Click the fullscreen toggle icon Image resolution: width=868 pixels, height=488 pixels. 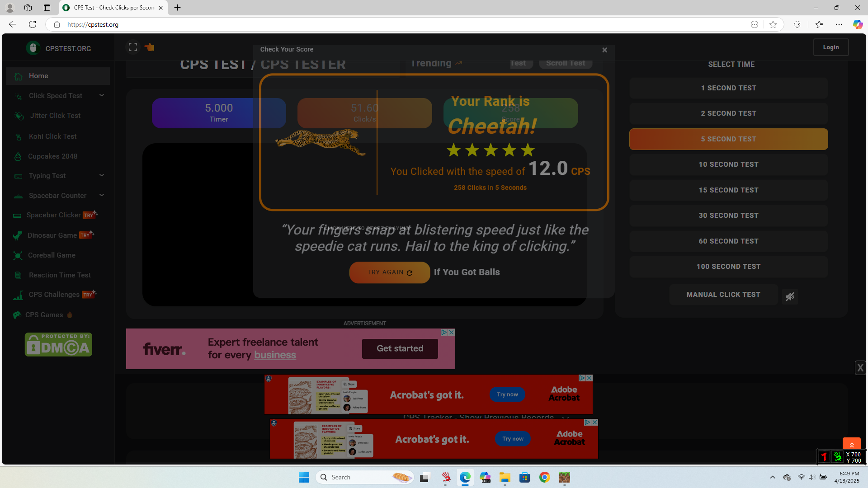(x=133, y=47)
